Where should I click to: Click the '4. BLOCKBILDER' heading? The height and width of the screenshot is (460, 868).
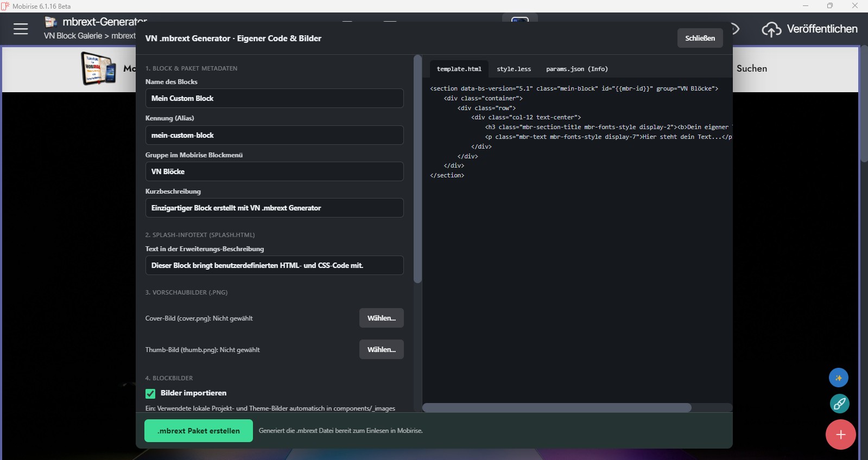coord(169,378)
